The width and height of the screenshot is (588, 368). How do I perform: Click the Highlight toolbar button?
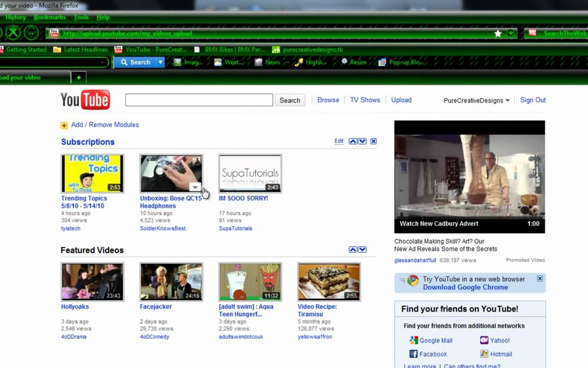tap(310, 62)
